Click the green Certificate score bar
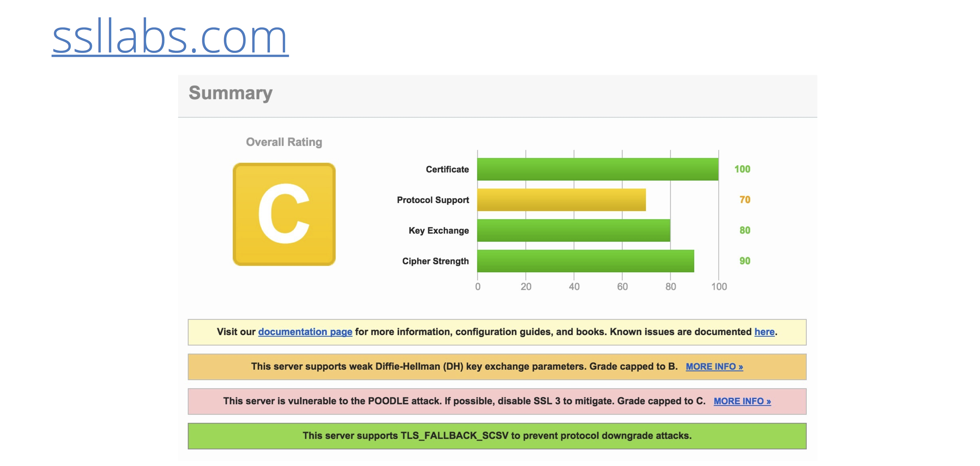This screenshot has width=980, height=466. click(x=597, y=169)
